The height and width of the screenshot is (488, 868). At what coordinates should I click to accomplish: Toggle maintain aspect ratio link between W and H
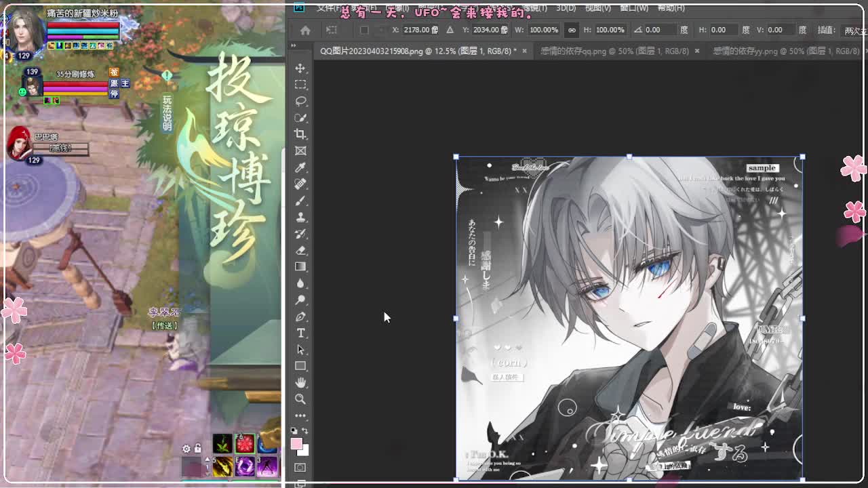click(x=574, y=30)
